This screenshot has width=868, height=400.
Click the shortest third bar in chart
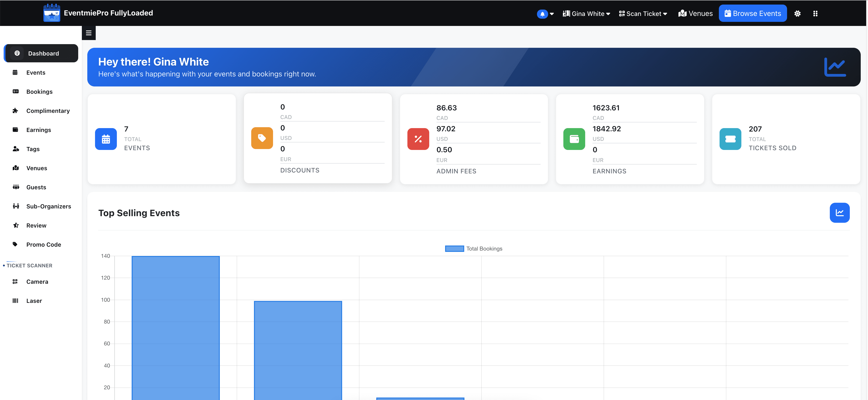click(x=420, y=399)
